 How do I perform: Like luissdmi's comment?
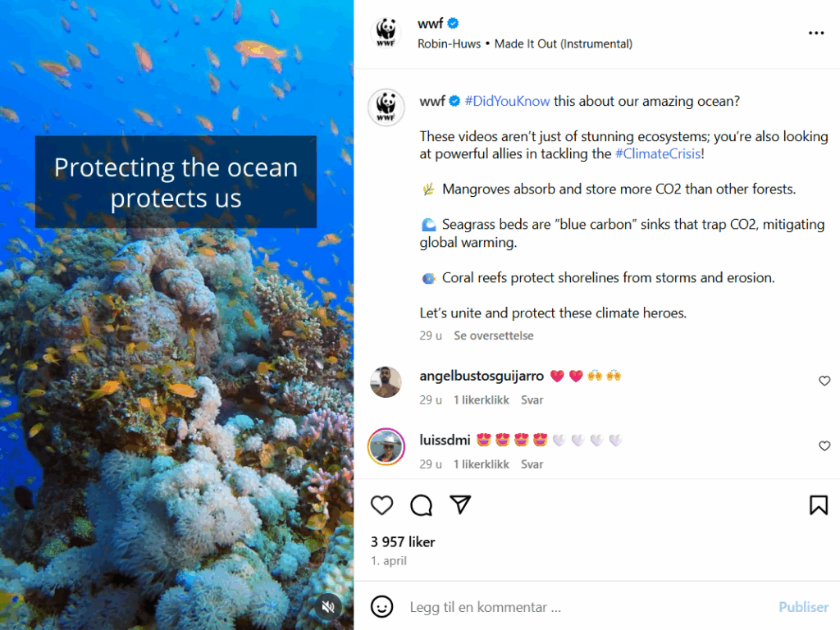click(x=824, y=445)
